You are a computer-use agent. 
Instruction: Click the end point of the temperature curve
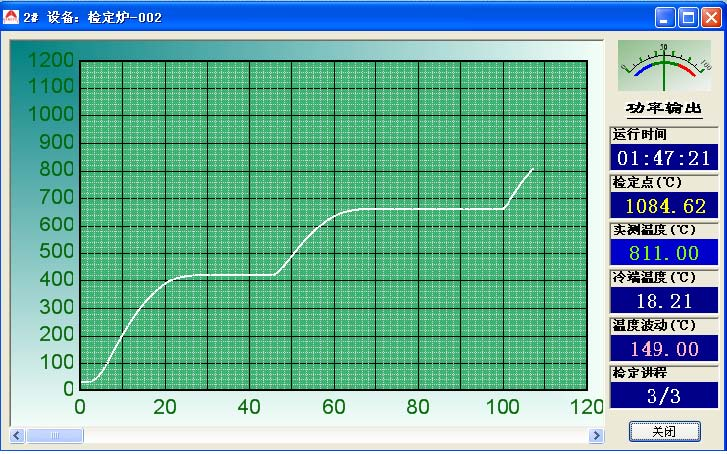pos(532,169)
